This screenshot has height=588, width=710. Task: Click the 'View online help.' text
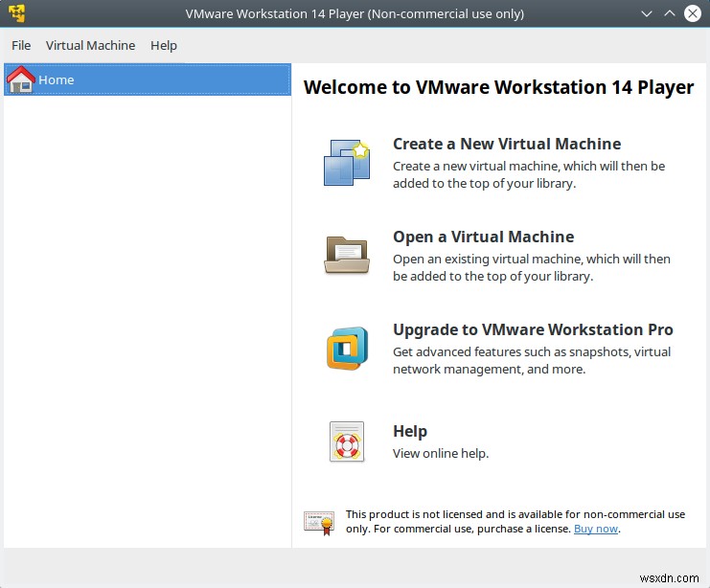pyautogui.click(x=441, y=454)
